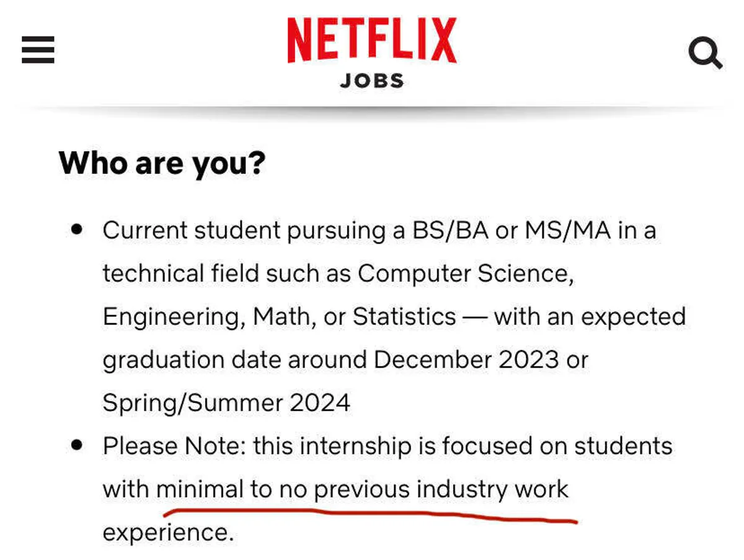This screenshot has height=560, width=744.
Task: Click the phrase "Computer Science"
Action: pos(464,273)
